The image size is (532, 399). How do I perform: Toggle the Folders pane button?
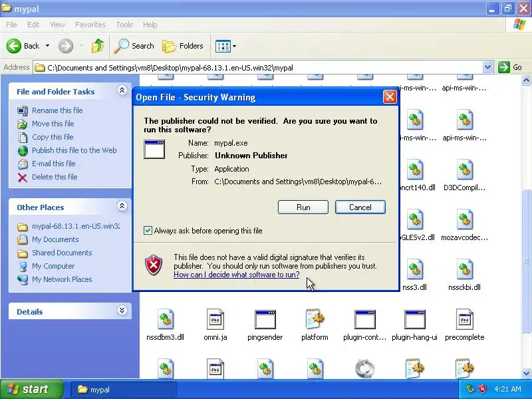[184, 46]
